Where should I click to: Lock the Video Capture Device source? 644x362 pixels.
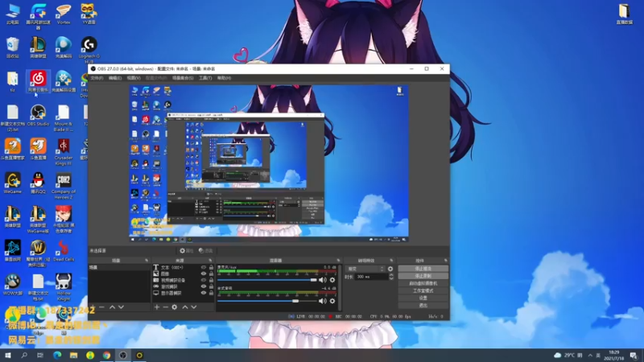211,280
